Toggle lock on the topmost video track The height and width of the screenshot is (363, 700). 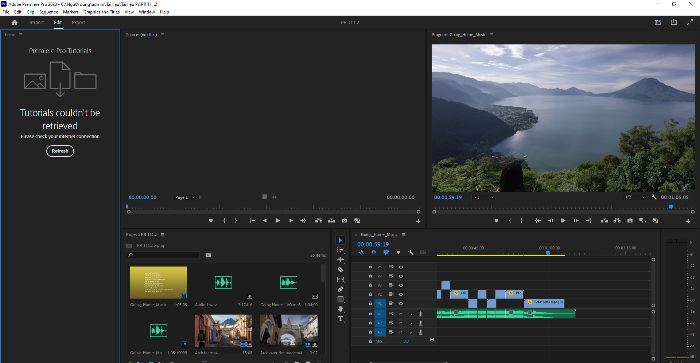pyautogui.click(x=370, y=267)
